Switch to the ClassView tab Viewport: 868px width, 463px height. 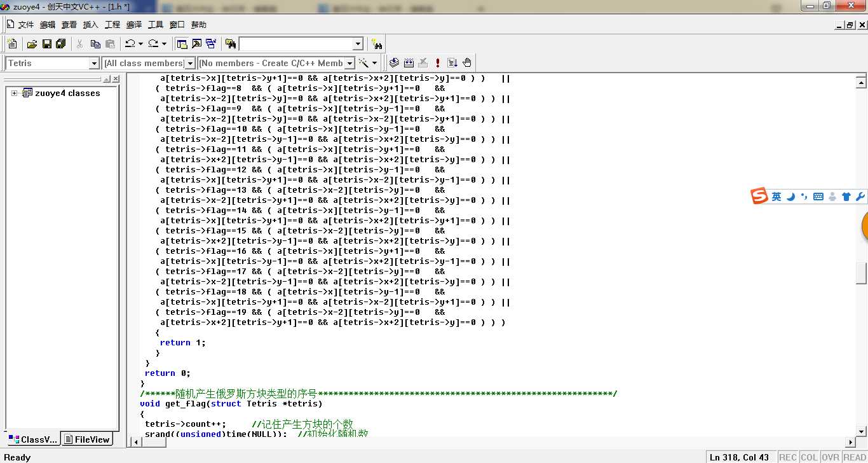tap(32, 439)
